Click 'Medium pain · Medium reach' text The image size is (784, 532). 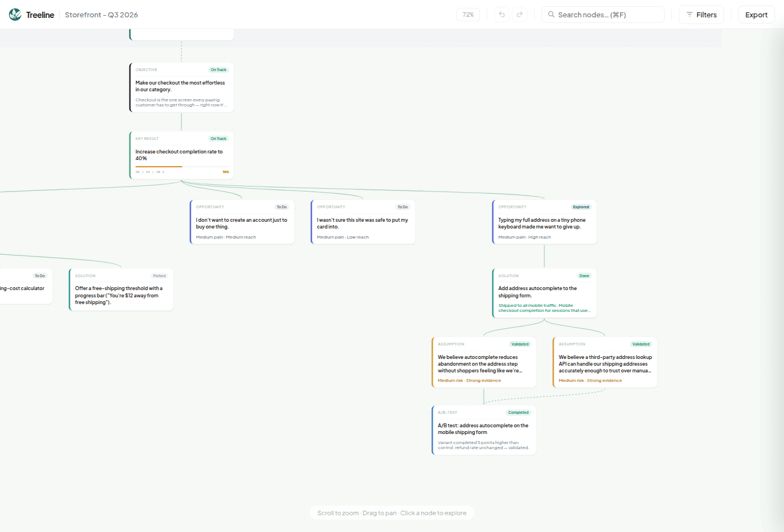pyautogui.click(x=226, y=237)
